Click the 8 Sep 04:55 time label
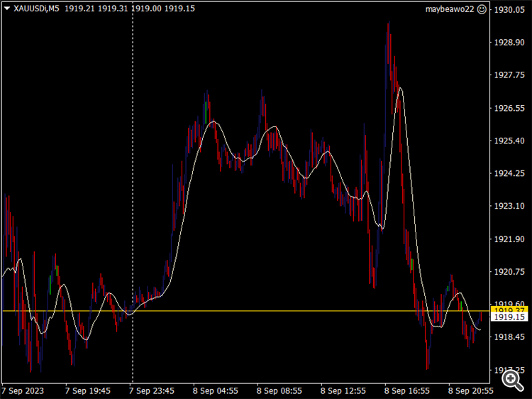 pos(215,390)
